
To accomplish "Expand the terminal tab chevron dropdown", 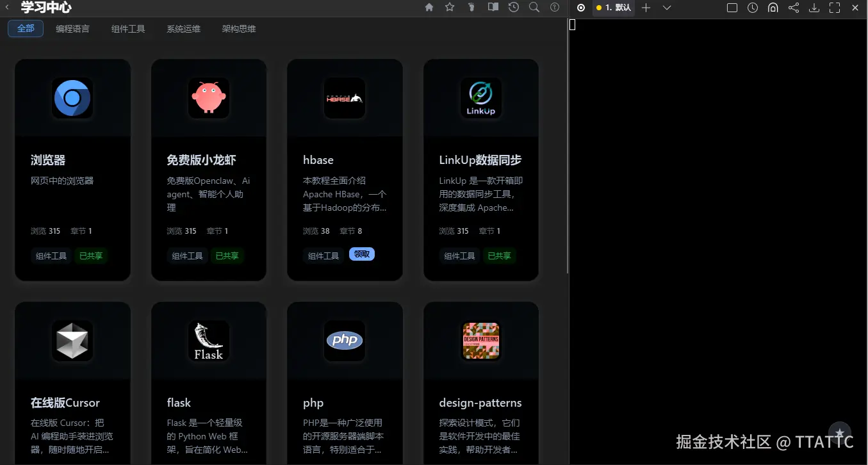I will tap(667, 8).
